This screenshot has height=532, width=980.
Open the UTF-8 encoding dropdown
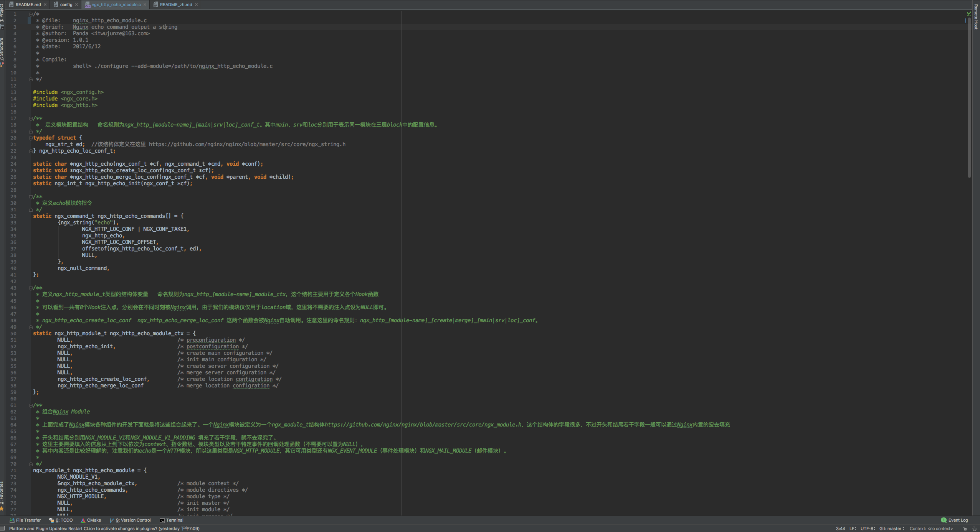click(x=868, y=529)
